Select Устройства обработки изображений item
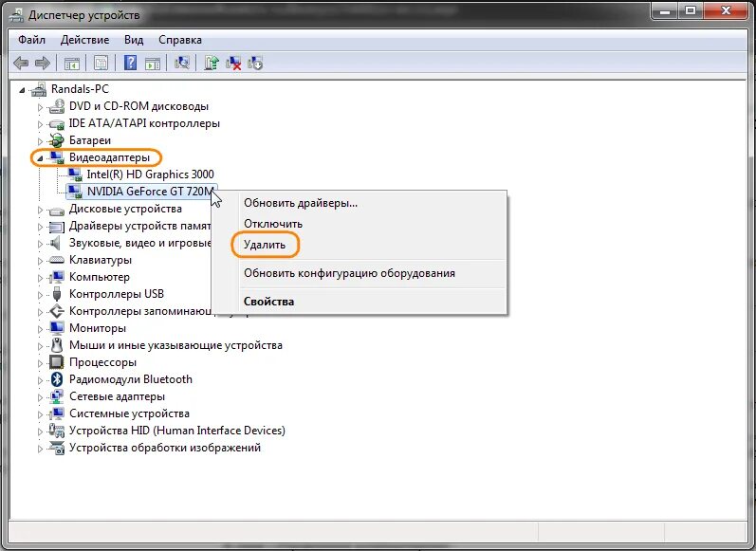 click(x=164, y=448)
